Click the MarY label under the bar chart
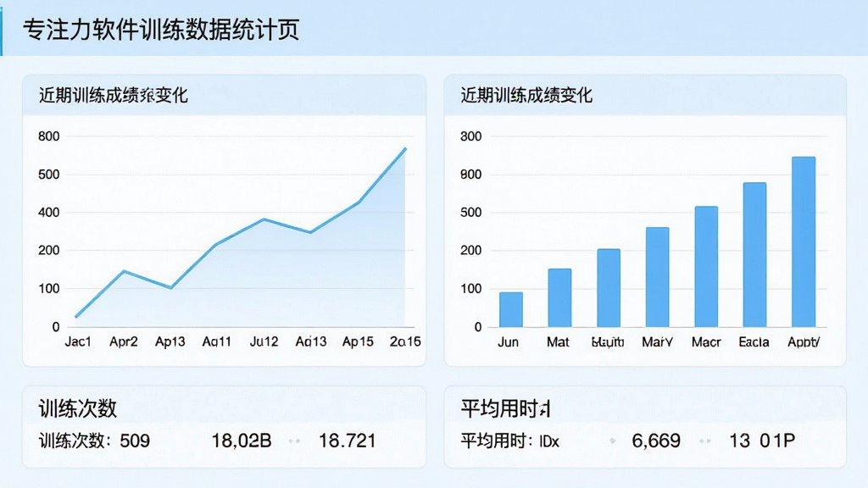Screen dimensions: 868x488 pyautogui.click(x=657, y=342)
